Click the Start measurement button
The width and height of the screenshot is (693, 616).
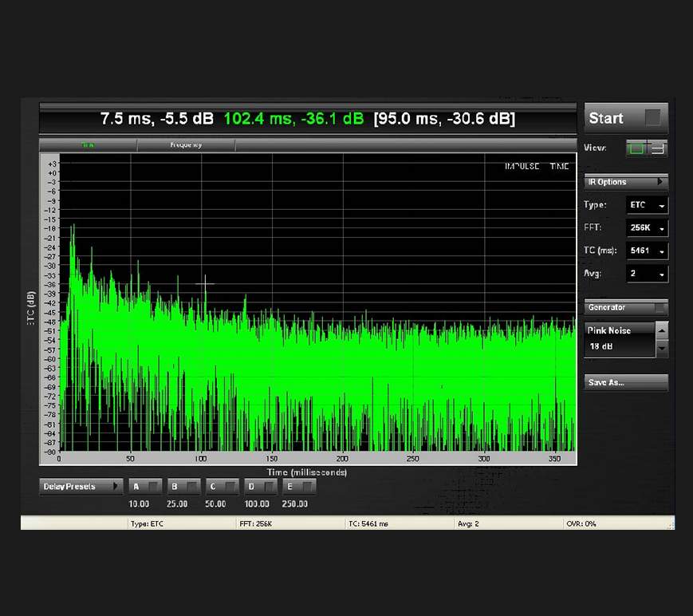pos(626,118)
